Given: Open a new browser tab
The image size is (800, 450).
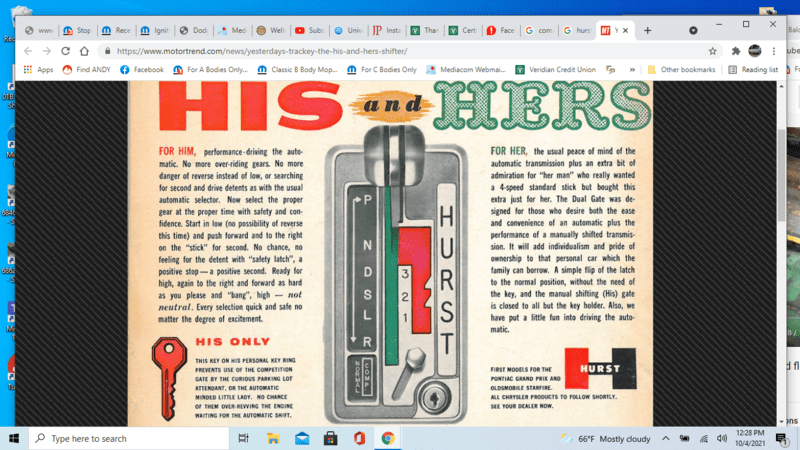Looking at the screenshot, I should click(647, 31).
